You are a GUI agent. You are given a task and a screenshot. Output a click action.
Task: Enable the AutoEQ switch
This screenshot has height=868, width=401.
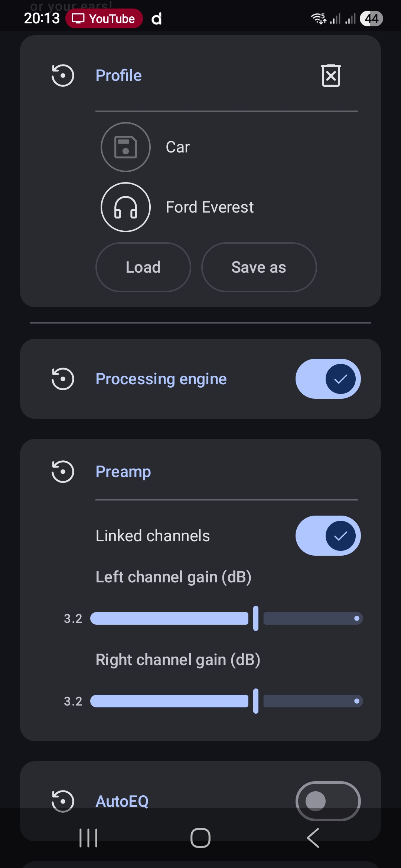tap(328, 801)
